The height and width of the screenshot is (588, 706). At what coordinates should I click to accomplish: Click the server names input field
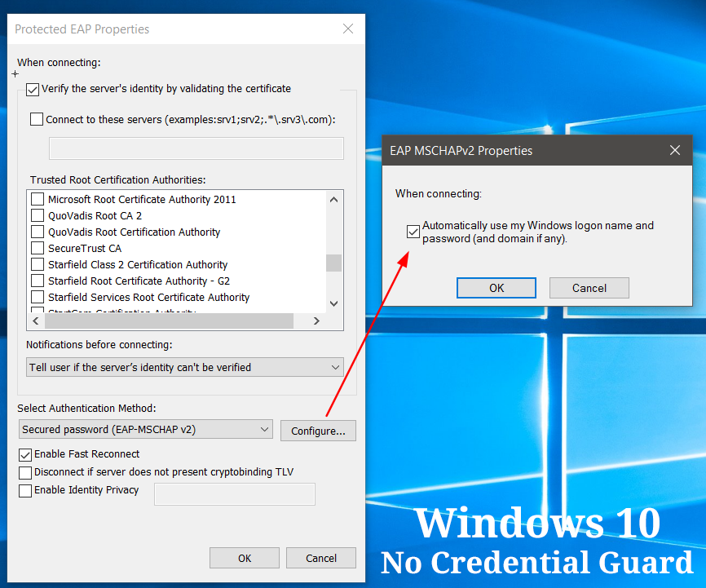click(196, 148)
